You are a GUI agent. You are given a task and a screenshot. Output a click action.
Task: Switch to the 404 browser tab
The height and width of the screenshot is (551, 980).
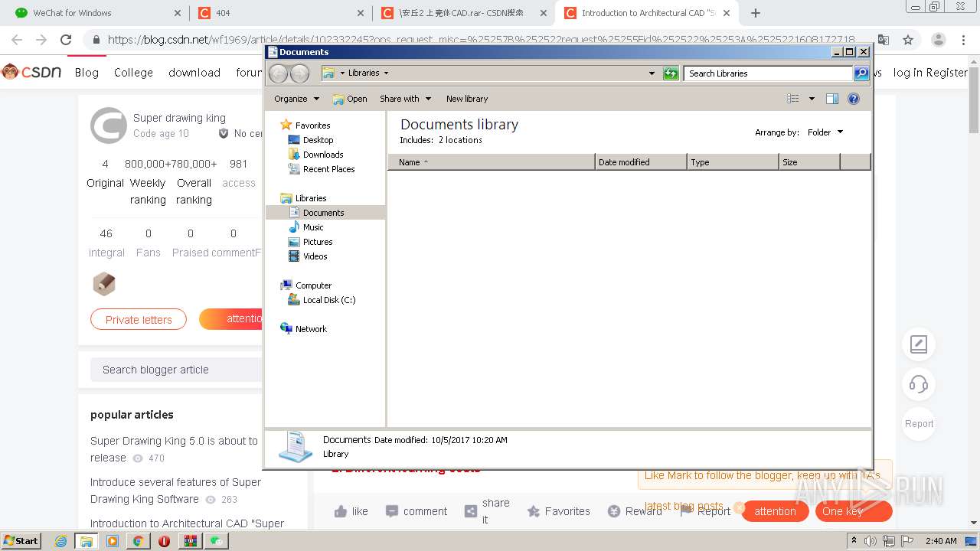(280, 13)
